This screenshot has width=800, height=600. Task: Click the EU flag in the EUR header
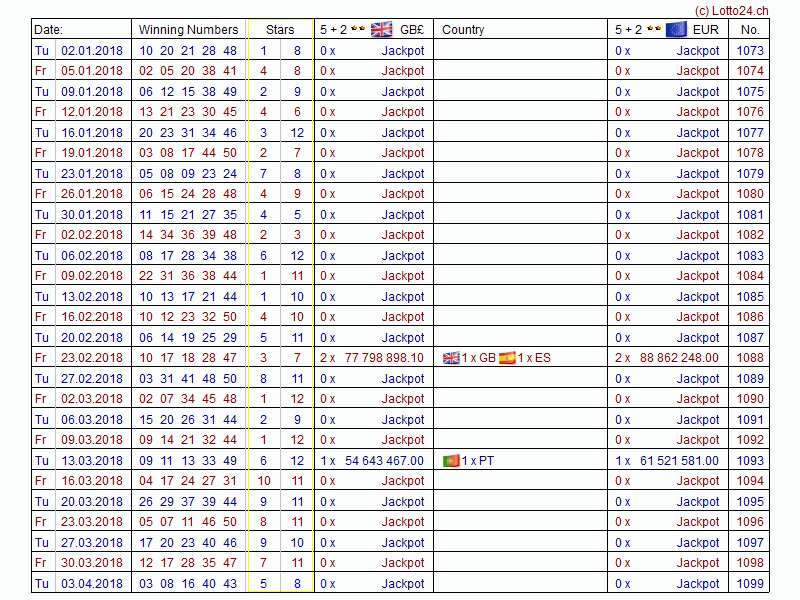(676, 29)
